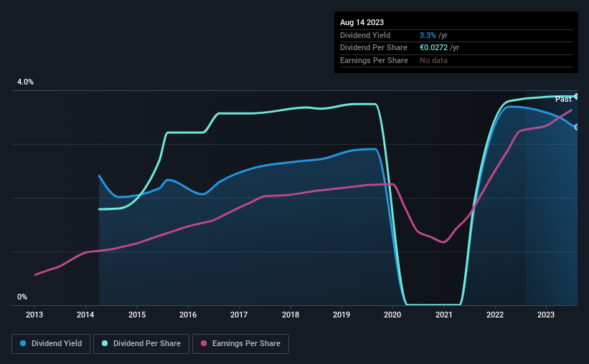
Task: Click the 2018 x-axis year label
Action: coord(291,315)
